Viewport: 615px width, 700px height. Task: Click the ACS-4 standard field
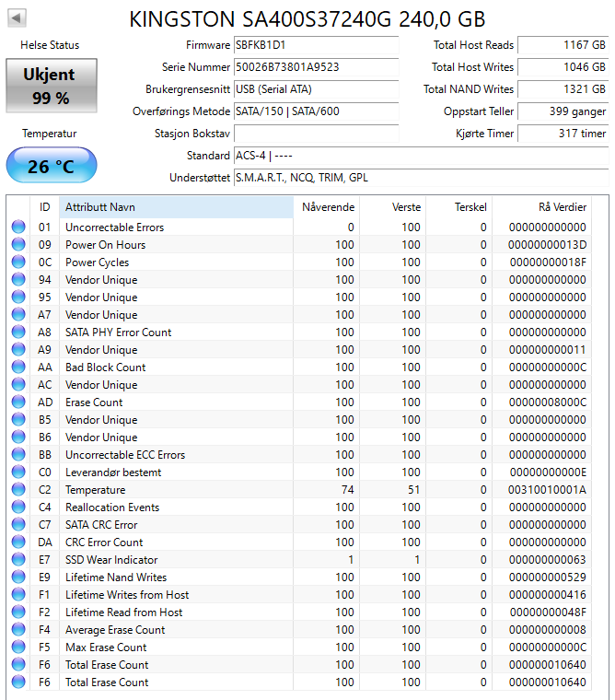tap(421, 156)
